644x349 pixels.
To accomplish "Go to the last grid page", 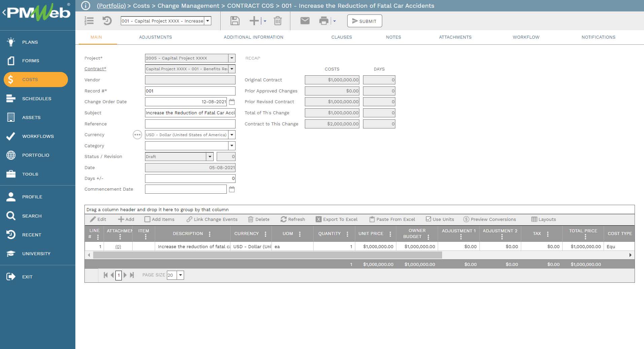I will [x=132, y=275].
